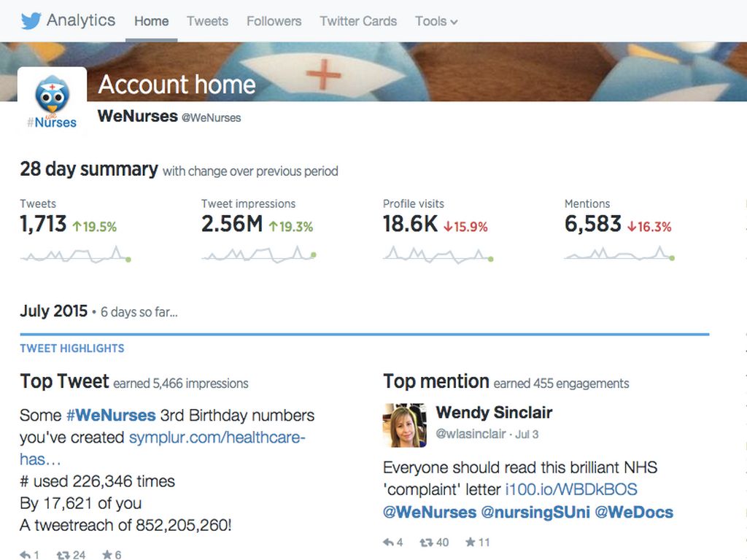Star Wendy Sinclair's top mention
The image size is (747, 560).
pyautogui.click(x=471, y=542)
